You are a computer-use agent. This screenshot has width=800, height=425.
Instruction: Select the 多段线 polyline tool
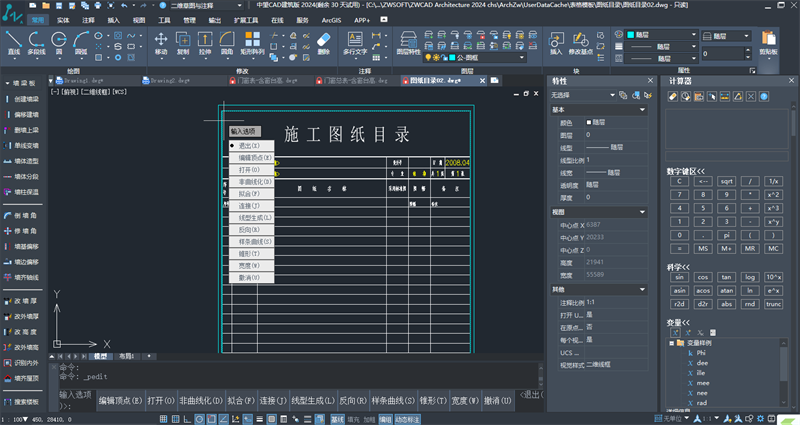36,43
